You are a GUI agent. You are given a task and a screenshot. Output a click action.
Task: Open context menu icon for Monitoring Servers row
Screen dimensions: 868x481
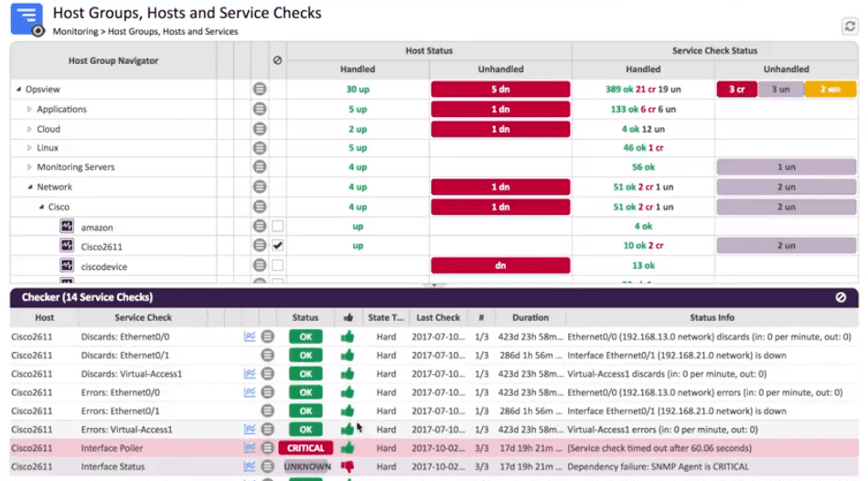pyautogui.click(x=260, y=166)
